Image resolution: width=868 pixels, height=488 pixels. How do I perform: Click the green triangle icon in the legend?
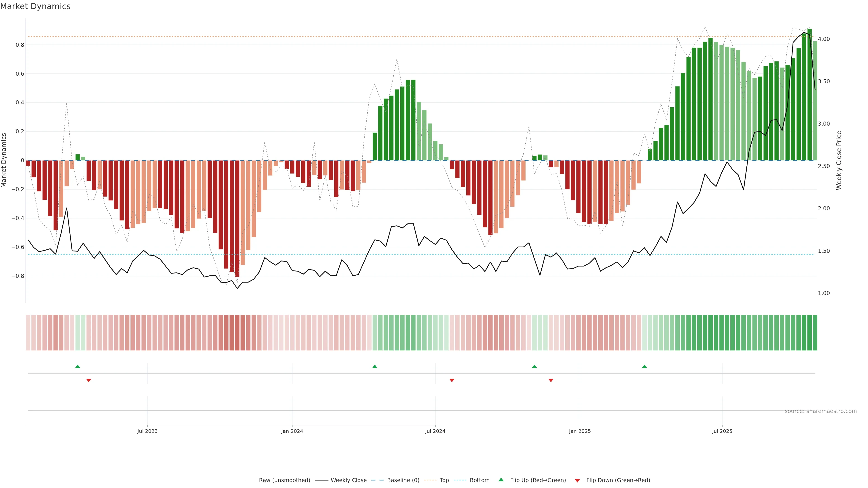click(501, 480)
